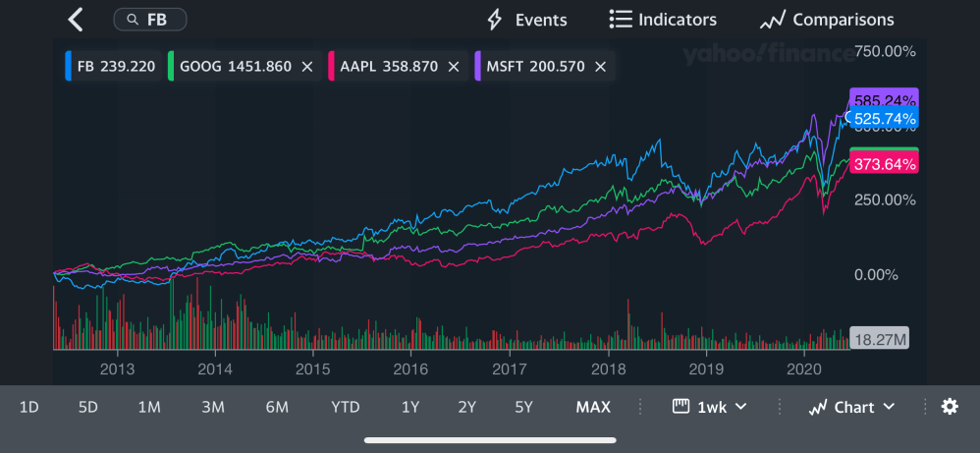Remove the AAPL comparison

454,67
